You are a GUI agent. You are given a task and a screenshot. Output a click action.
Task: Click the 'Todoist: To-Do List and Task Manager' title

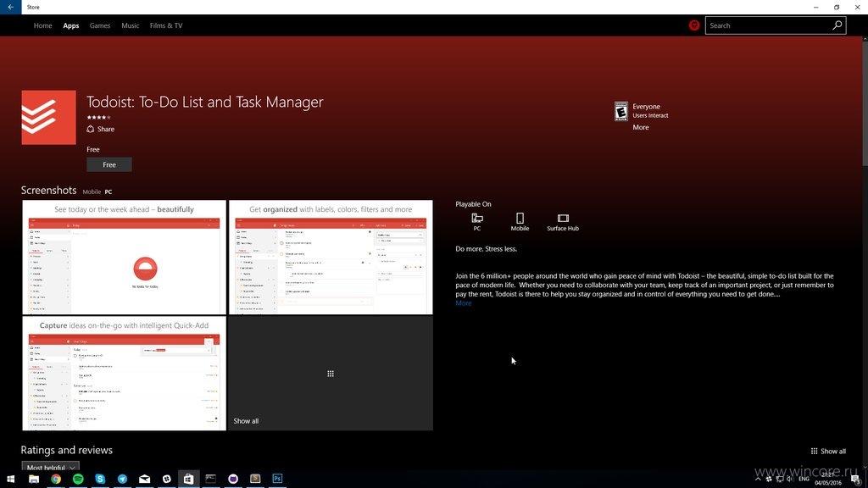click(x=205, y=102)
